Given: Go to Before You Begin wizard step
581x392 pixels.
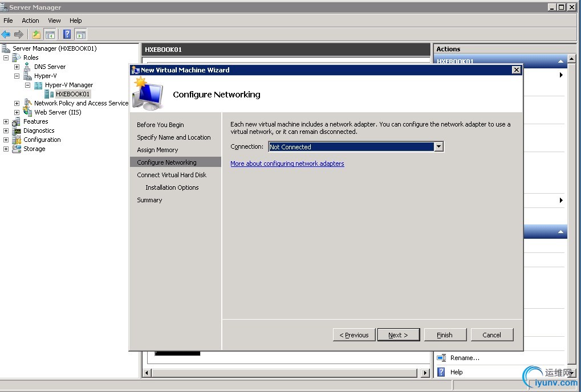Looking at the screenshot, I should click(160, 125).
